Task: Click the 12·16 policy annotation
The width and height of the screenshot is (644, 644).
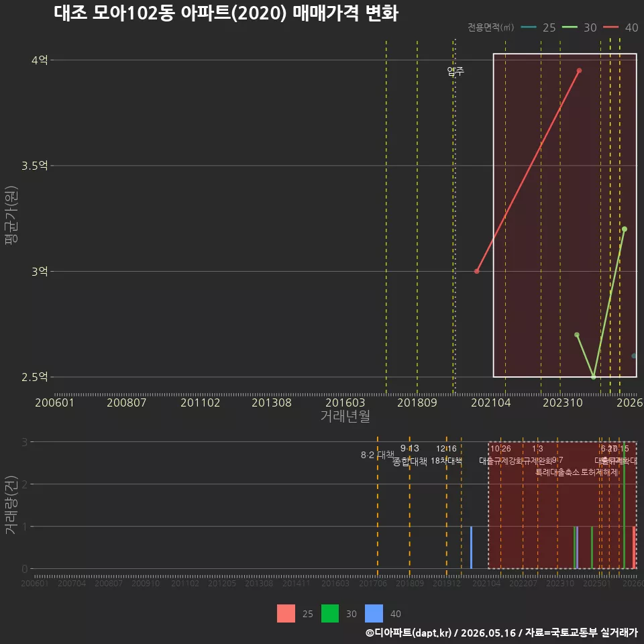Action: (x=447, y=449)
